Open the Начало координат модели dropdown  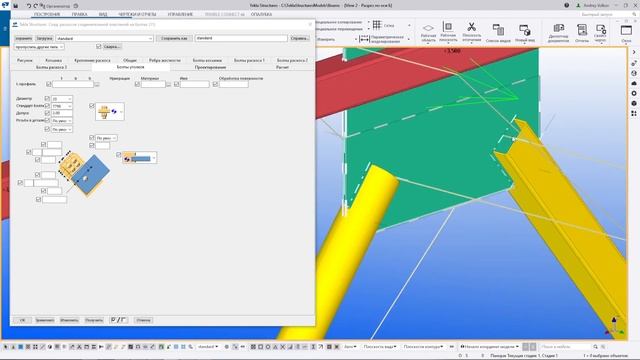point(489,347)
